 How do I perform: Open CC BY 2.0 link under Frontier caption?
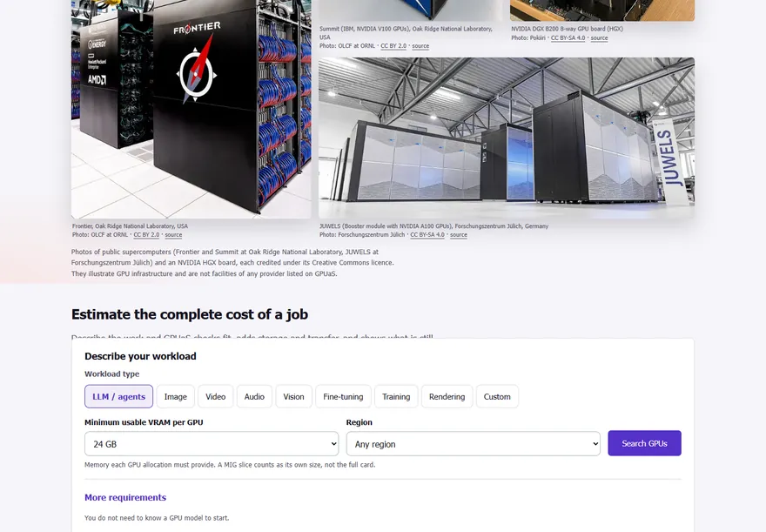[146, 235]
